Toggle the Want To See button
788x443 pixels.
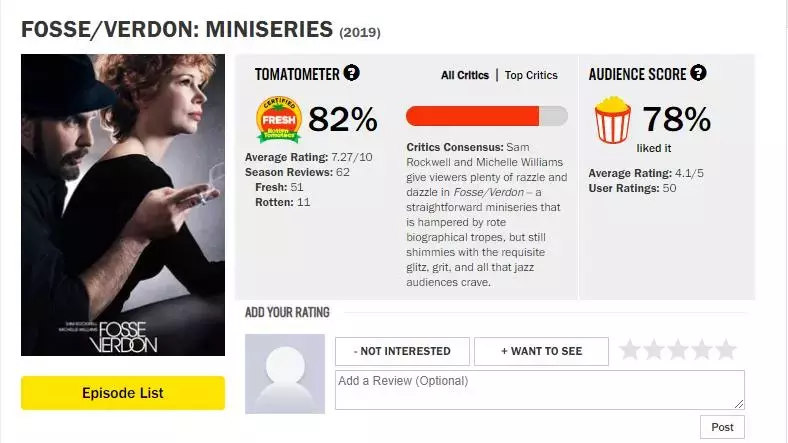click(541, 352)
